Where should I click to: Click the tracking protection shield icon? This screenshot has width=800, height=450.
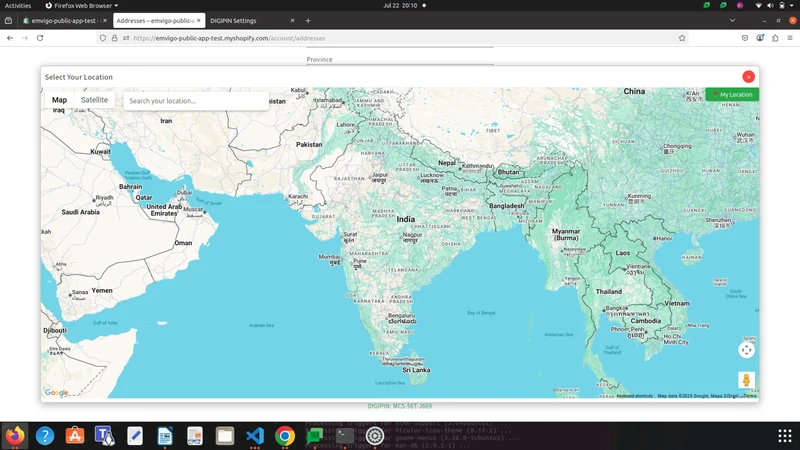pos(103,38)
